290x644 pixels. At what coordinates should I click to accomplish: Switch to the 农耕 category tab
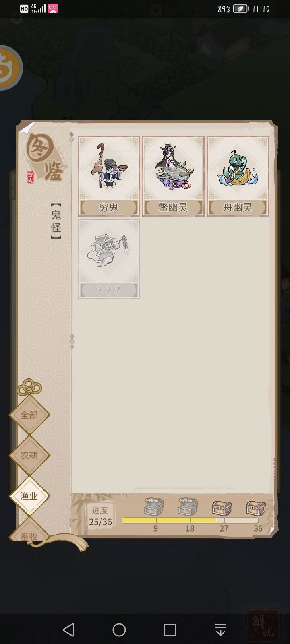[x=29, y=455]
